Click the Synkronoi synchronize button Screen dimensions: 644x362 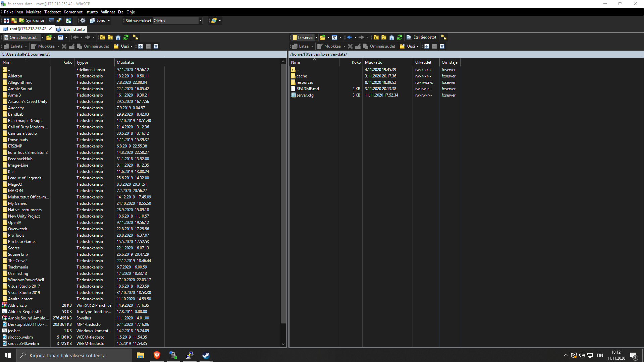32,20
